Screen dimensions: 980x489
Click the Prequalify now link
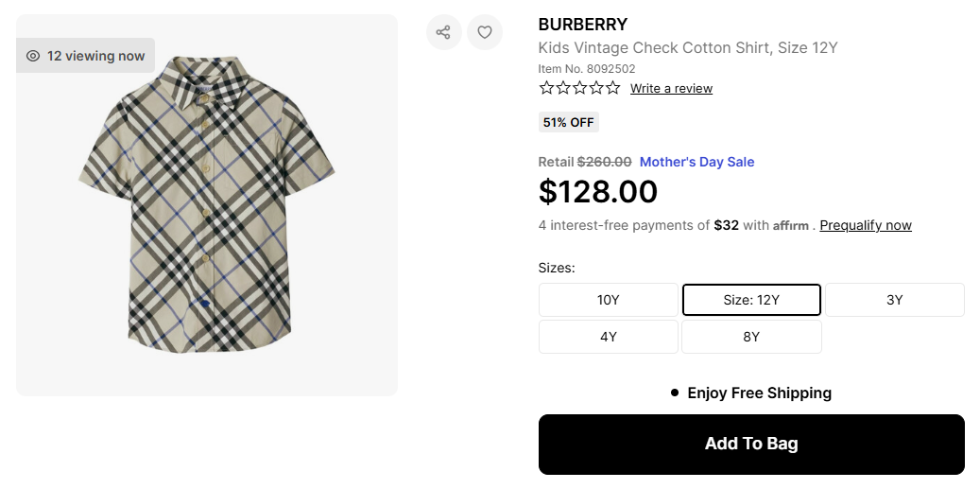pyautogui.click(x=866, y=225)
